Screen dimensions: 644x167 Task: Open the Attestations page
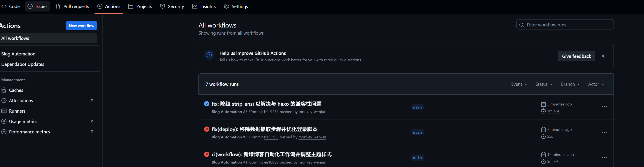(21, 101)
